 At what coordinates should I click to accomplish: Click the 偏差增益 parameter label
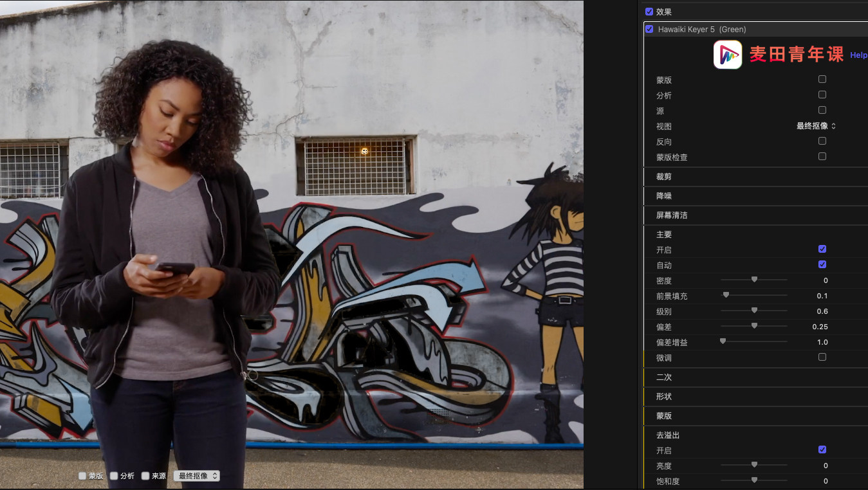point(672,343)
